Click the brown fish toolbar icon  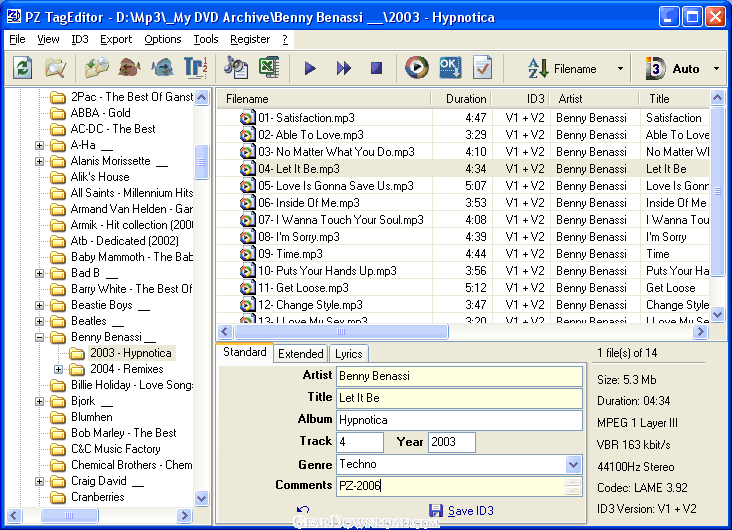pos(130,68)
